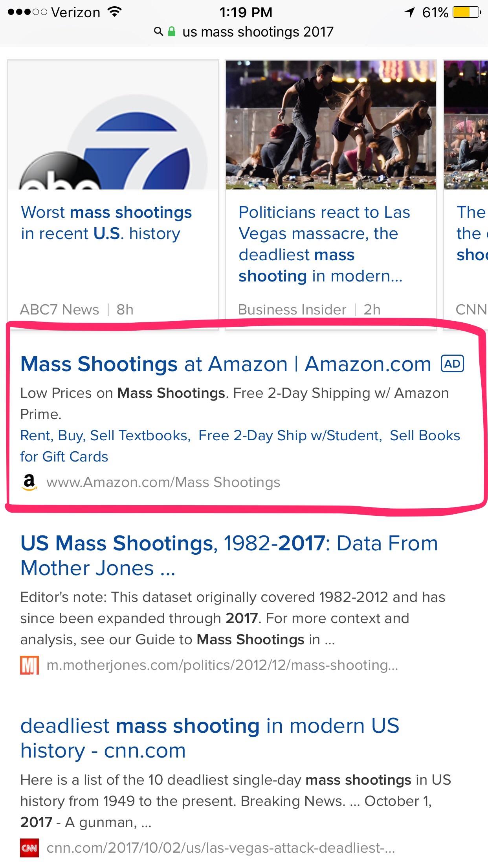This screenshot has height=868, width=488.
Task: Tap the location arrow status icon
Action: 410,13
